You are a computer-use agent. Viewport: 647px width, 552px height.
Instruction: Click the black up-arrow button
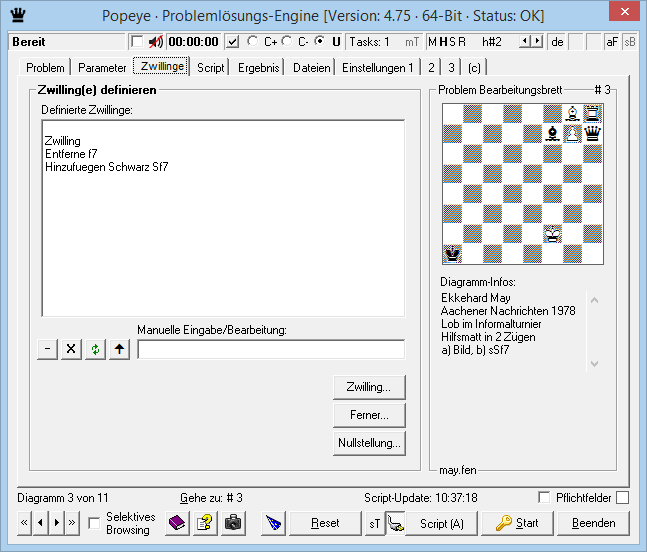[x=119, y=349]
